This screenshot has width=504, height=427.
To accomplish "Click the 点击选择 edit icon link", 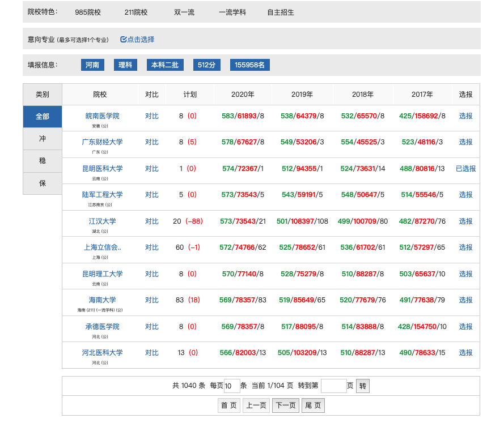I will click(x=137, y=40).
